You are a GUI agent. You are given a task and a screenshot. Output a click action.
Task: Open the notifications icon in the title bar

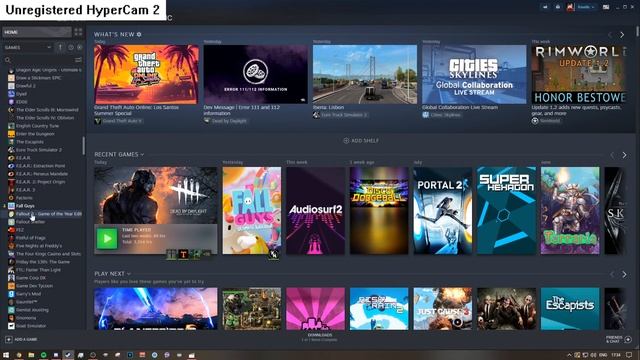(558, 7)
